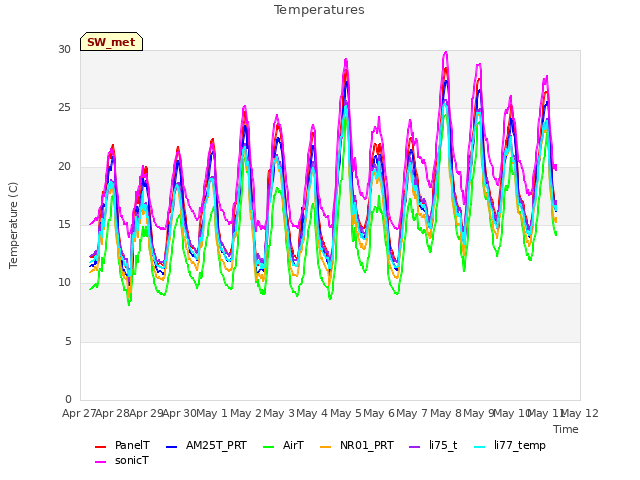Click the May 4 x-axis tick label
The height and width of the screenshot is (480, 640).
(x=312, y=413)
